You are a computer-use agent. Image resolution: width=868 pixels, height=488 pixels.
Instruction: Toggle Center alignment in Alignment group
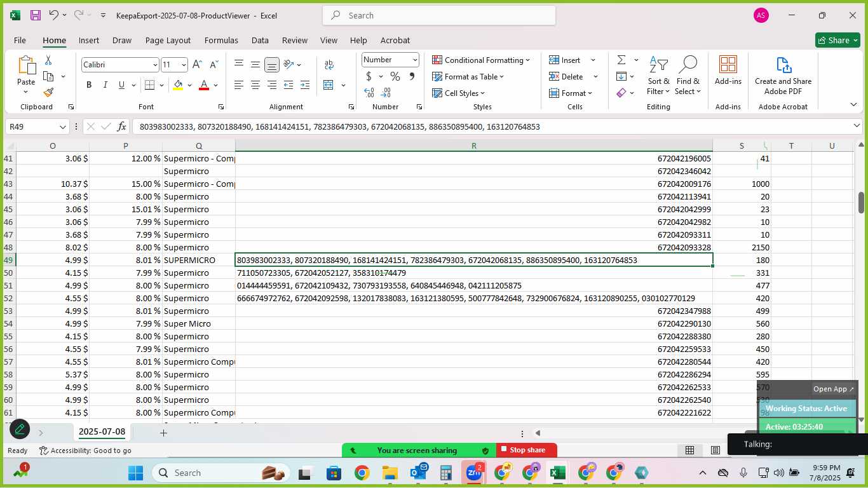[255, 85]
